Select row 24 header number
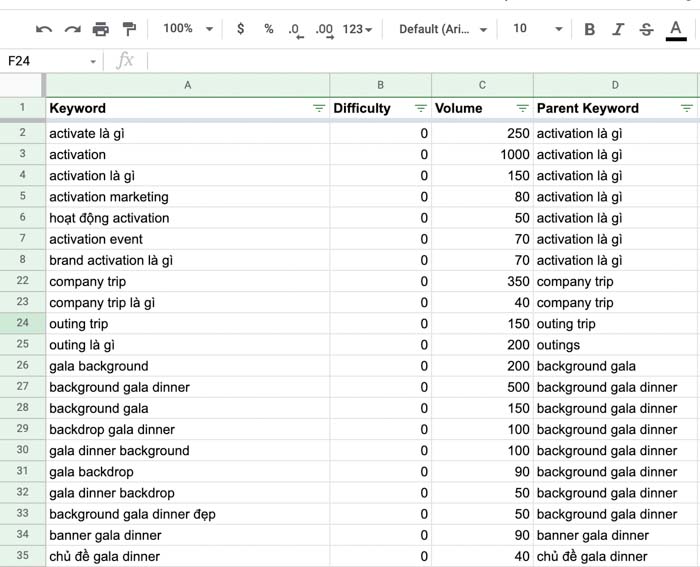700x567 pixels. tap(22, 323)
